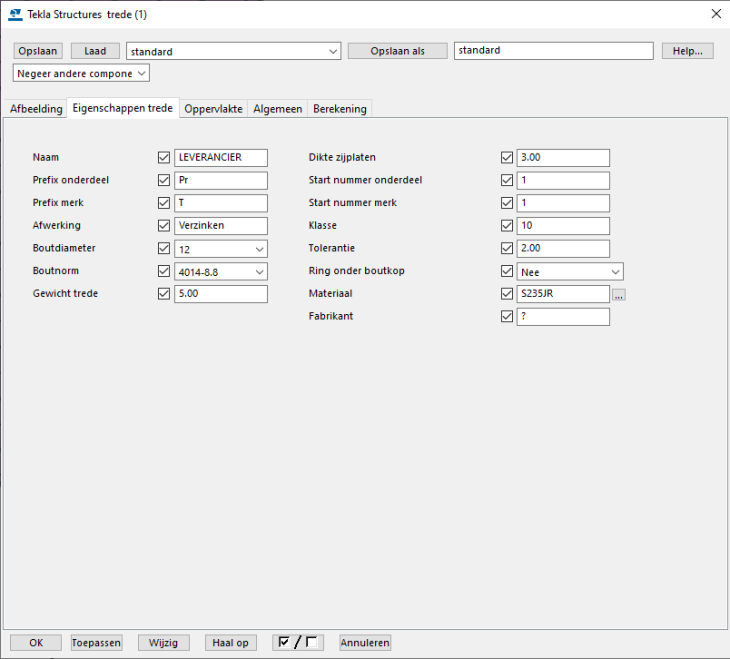Disable the Afwerking checkbox

coord(164,225)
